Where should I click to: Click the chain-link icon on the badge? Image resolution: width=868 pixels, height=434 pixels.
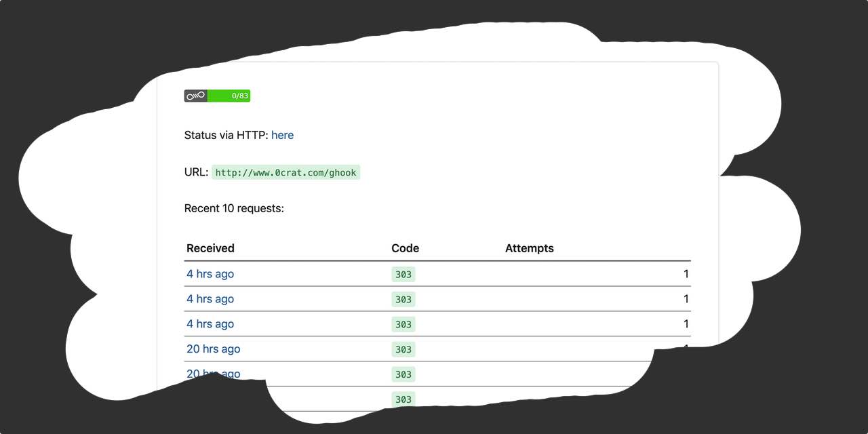tap(195, 96)
